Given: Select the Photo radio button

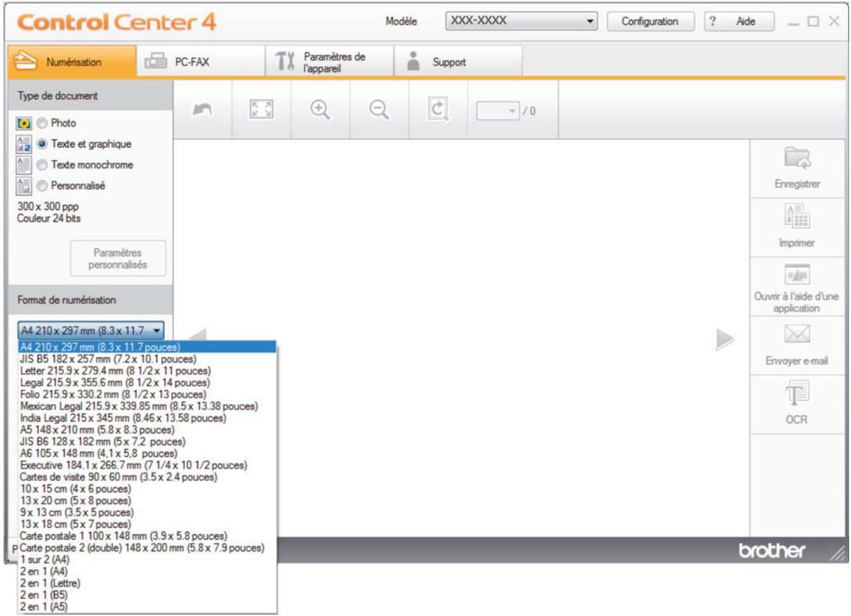Looking at the screenshot, I should pos(42,123).
